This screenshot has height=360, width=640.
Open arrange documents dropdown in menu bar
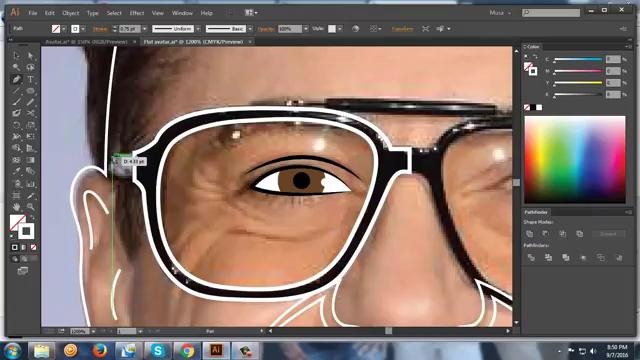251,13
